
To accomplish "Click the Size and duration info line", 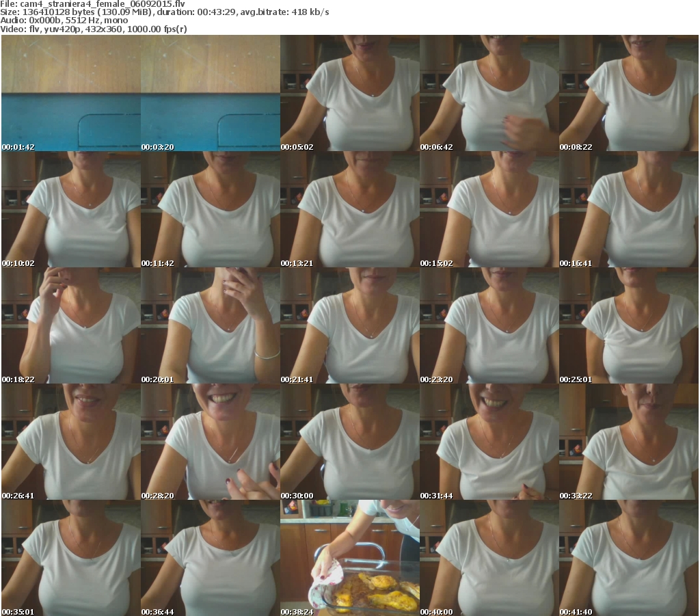I will pos(165,12).
